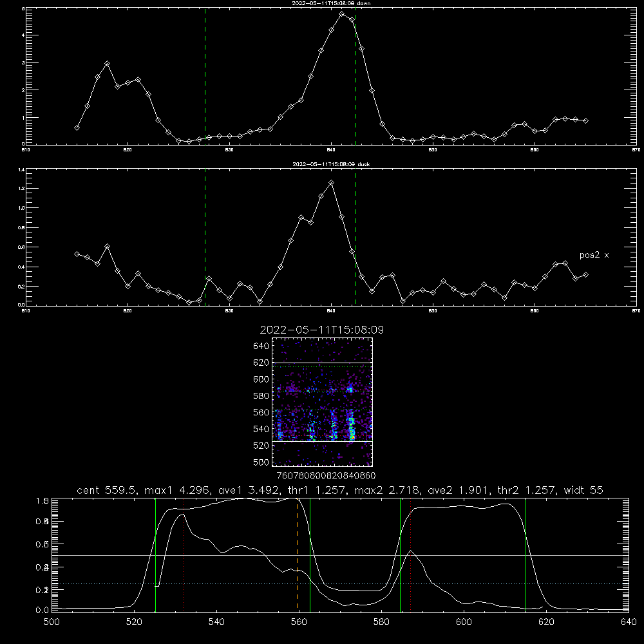Click the '620' x-axis label of bottom plot
Image resolution: width=644 pixels, height=644 pixels.
point(546,622)
